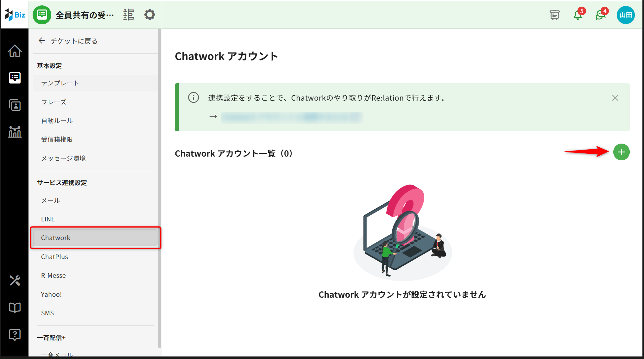Go back via チケットに戻る
Screen dimensions: 644x359
coord(68,41)
